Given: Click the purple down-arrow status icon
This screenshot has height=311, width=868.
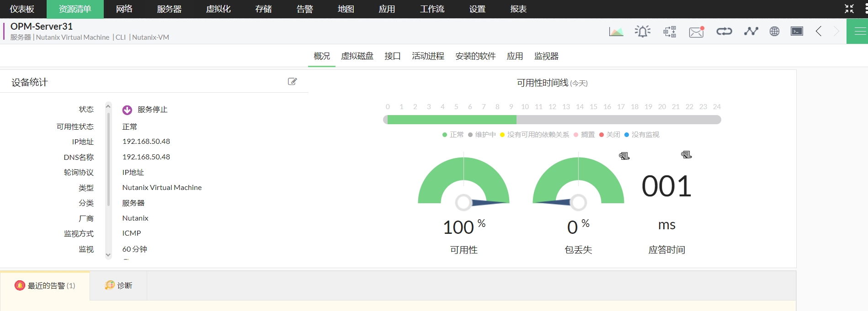Looking at the screenshot, I should click(x=127, y=110).
